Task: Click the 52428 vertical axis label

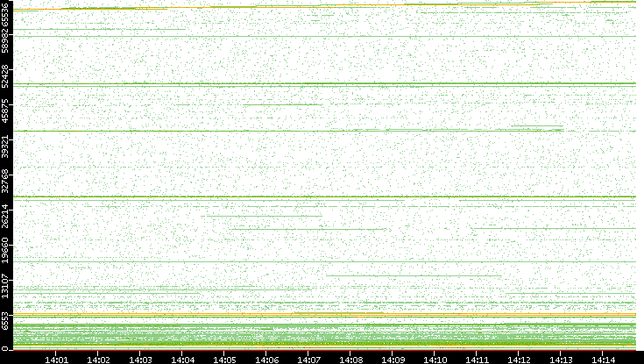Action: [x=4, y=76]
